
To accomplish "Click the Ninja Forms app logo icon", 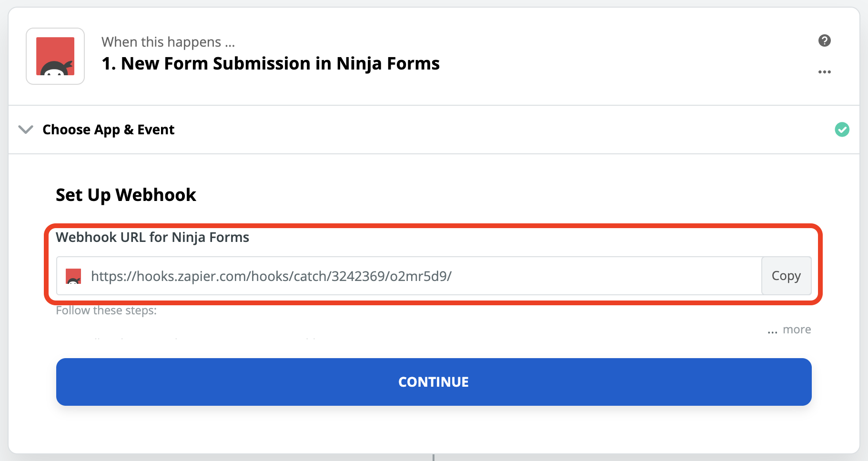I will point(55,56).
